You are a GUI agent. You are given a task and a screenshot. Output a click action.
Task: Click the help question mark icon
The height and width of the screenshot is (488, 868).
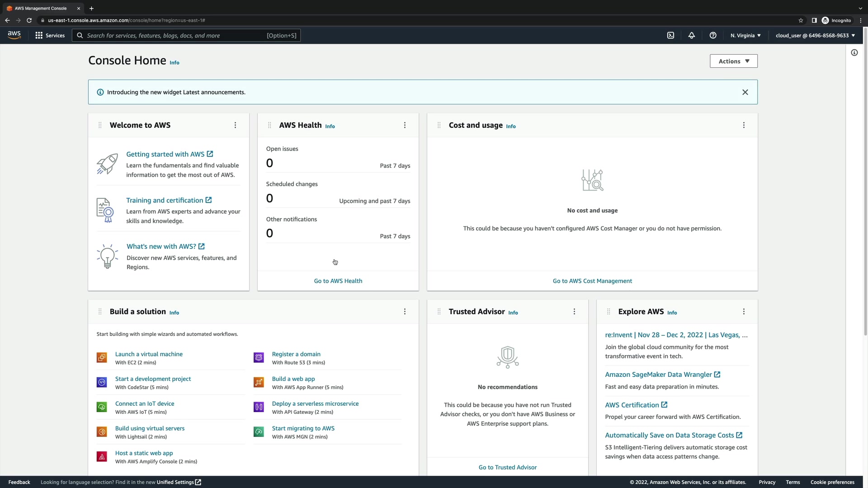712,35
